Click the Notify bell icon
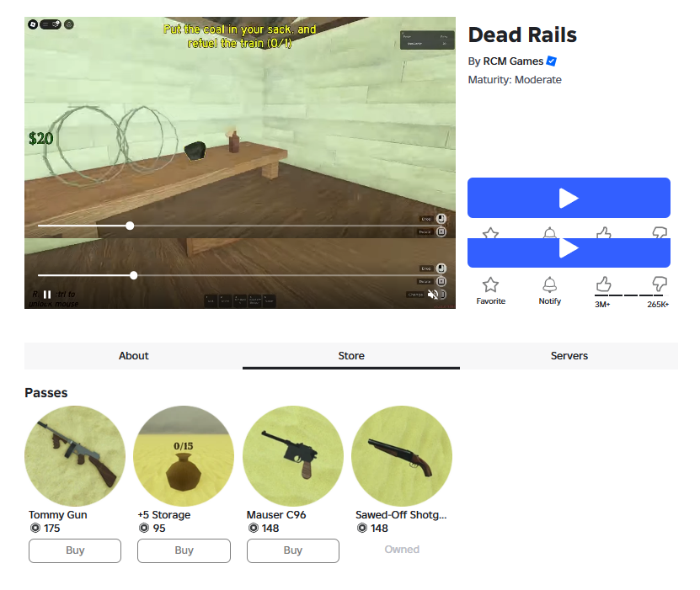700x590 pixels. tap(549, 284)
